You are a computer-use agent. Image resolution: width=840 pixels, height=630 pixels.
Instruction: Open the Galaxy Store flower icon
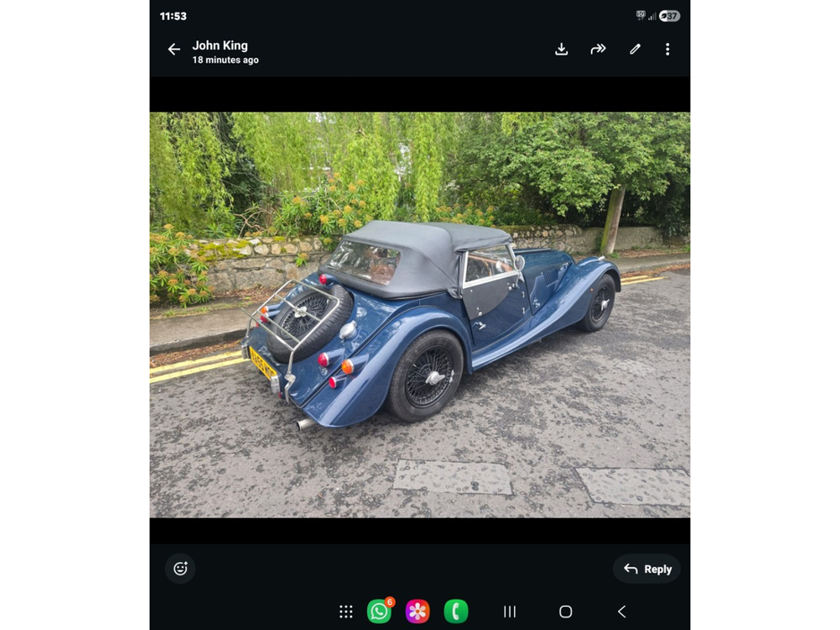point(417,612)
